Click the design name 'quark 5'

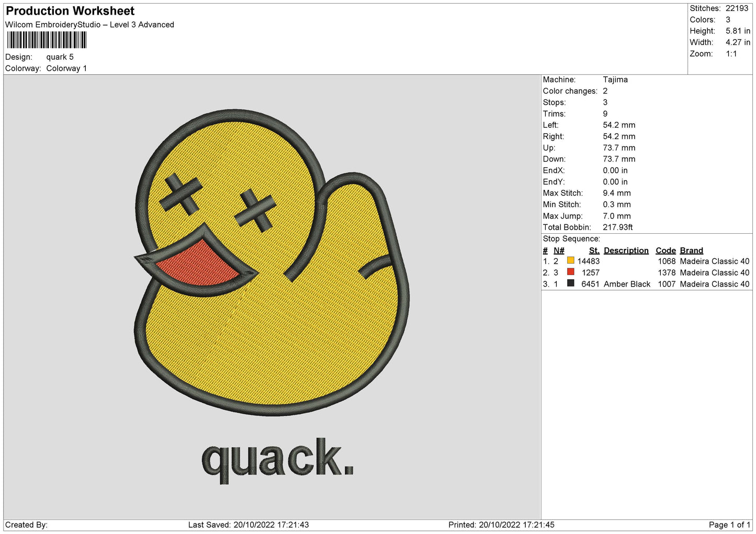60,57
